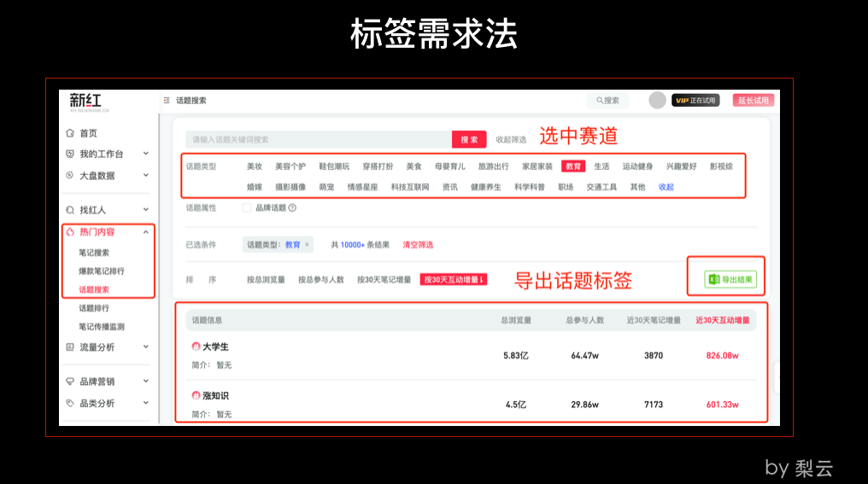Sort by 按总浏览量

click(266, 279)
